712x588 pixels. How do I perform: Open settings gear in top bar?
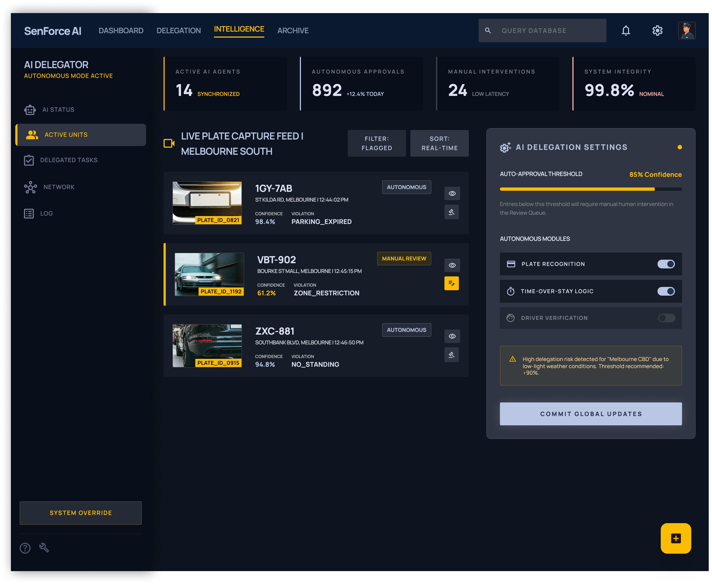click(657, 31)
